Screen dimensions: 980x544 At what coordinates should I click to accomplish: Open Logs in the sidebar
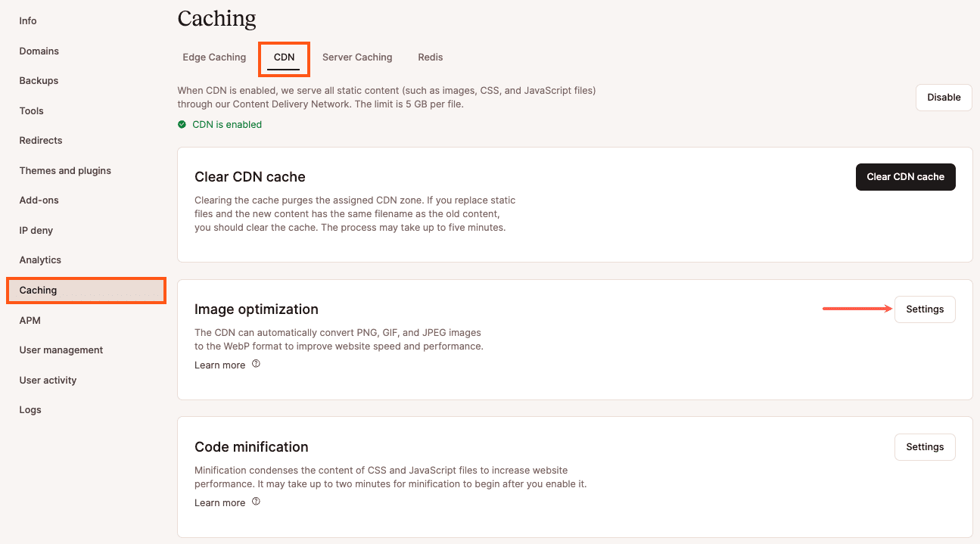(30, 410)
